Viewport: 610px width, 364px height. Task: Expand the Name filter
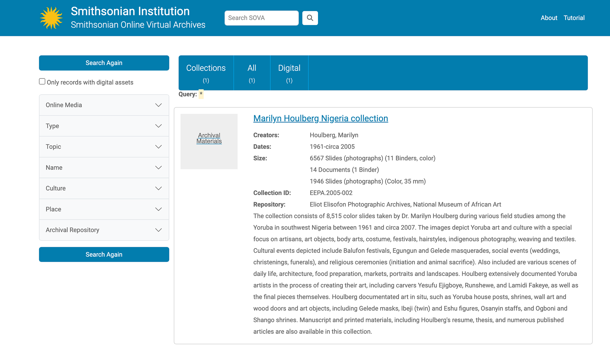click(104, 168)
